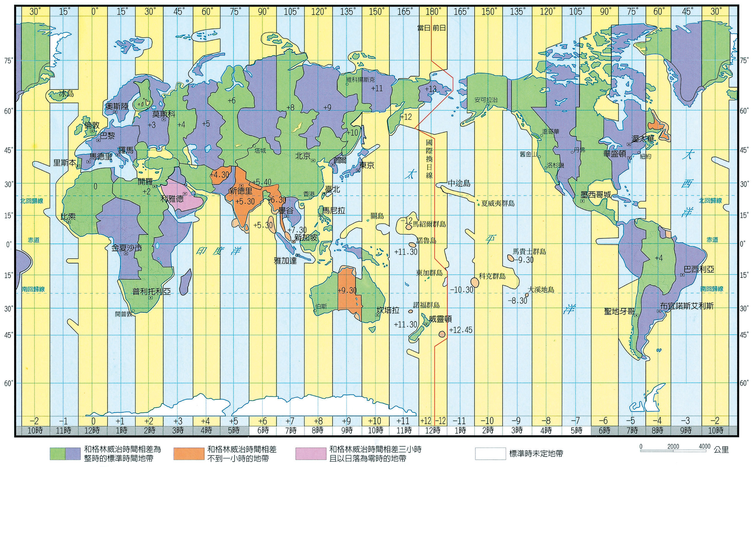Click the 公里 scale bar
Screen dimensions: 752x560
pyautogui.click(x=673, y=450)
